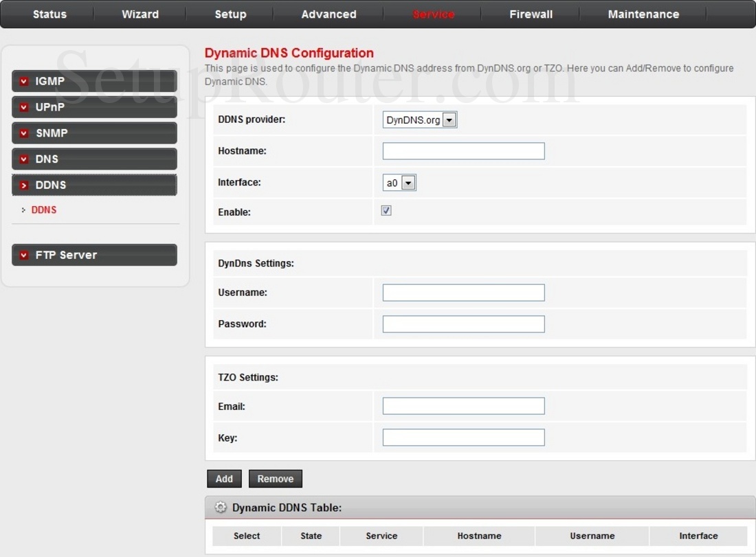Click the arrow icon beside FTP Server

[24, 255]
